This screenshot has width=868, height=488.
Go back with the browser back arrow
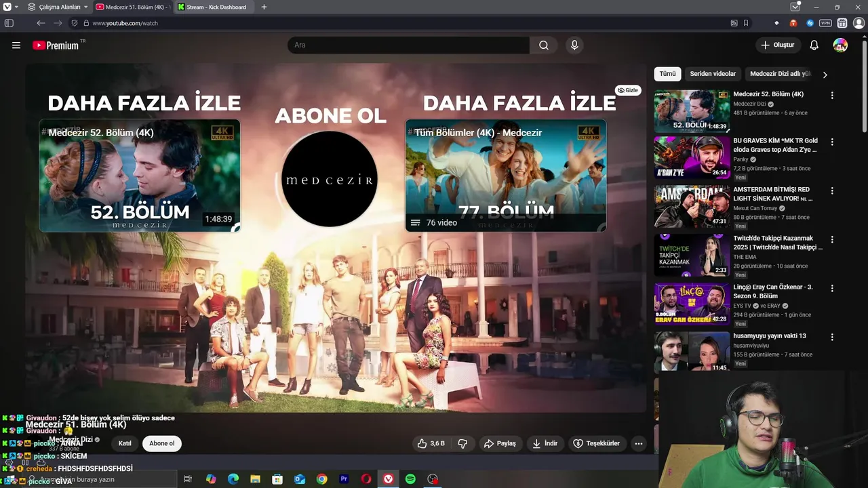(41, 23)
